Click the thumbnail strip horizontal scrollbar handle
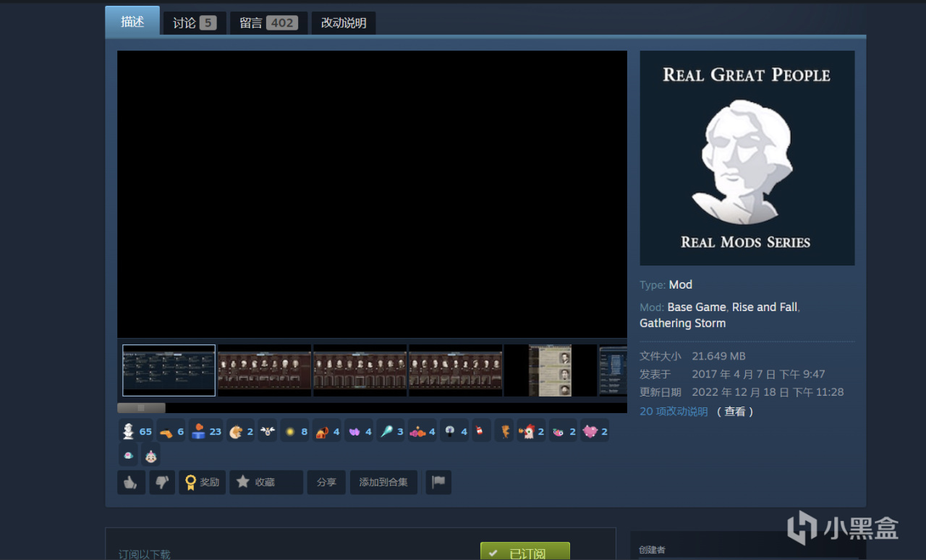Screen dimensions: 926x560 click(141, 408)
